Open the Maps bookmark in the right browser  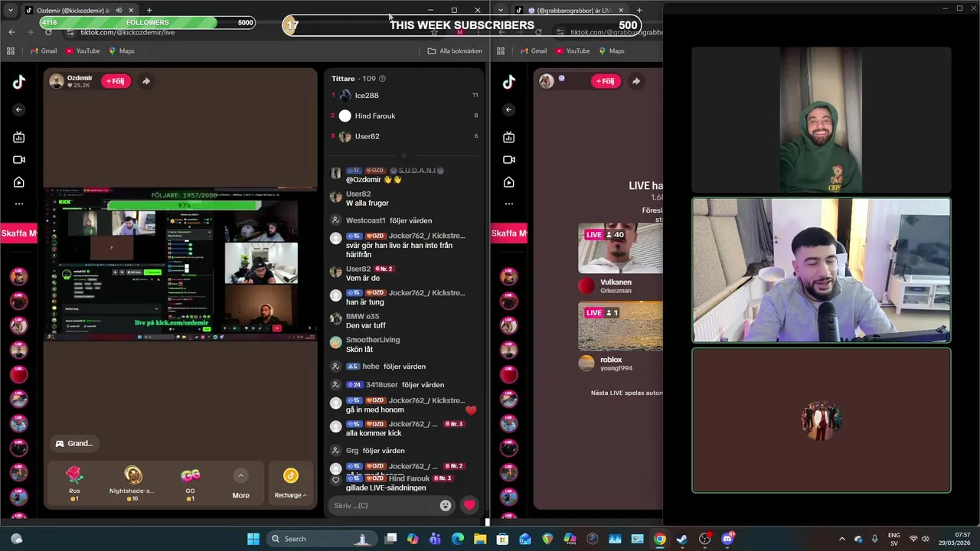pos(611,51)
